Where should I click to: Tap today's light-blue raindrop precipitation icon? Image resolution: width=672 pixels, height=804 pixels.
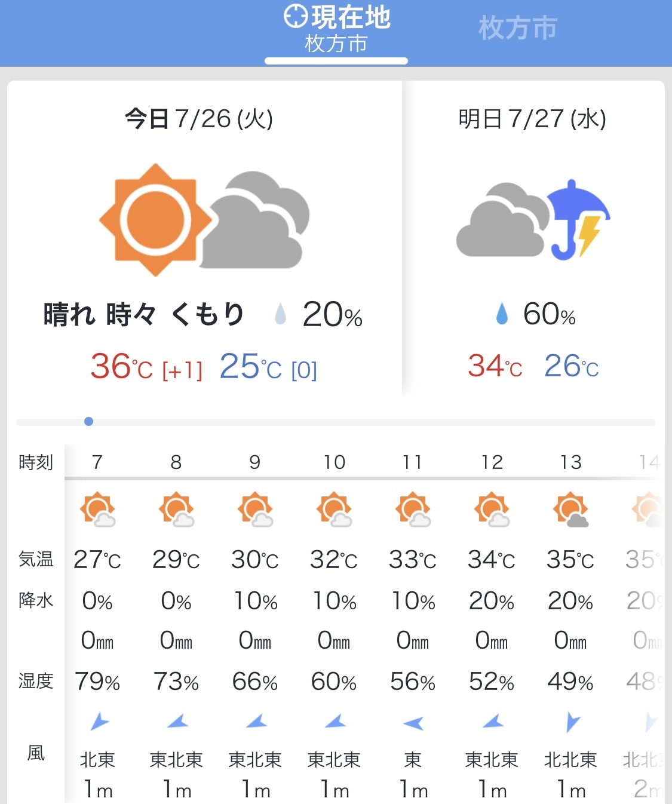(280, 314)
